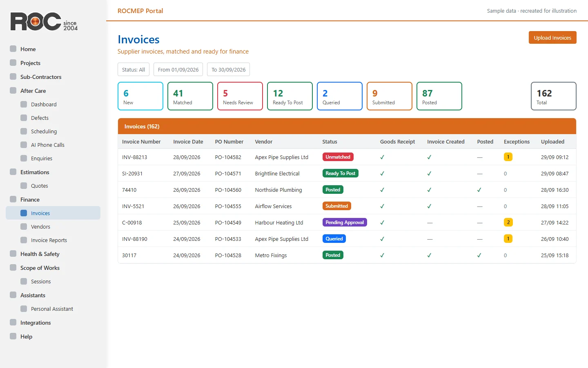Viewport: 588px width, 368px height.
Task: Click the Dashboard icon under After Care
Action: click(x=24, y=104)
